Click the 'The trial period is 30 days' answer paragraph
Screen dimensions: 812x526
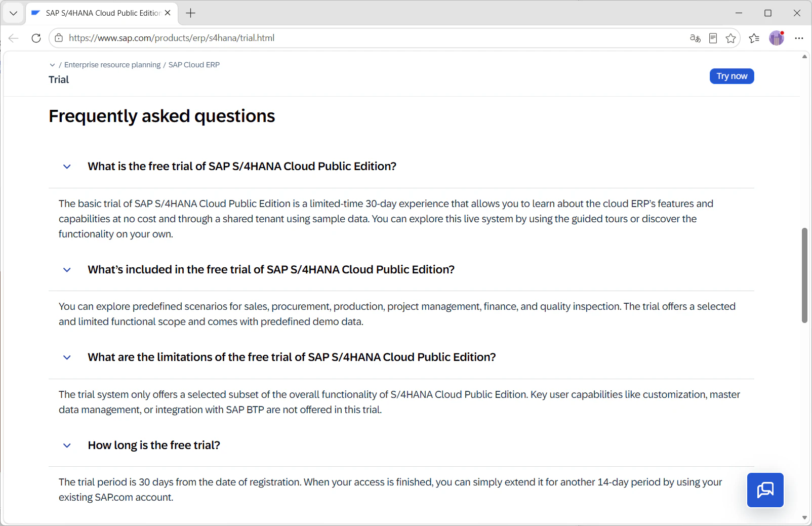tap(390, 490)
